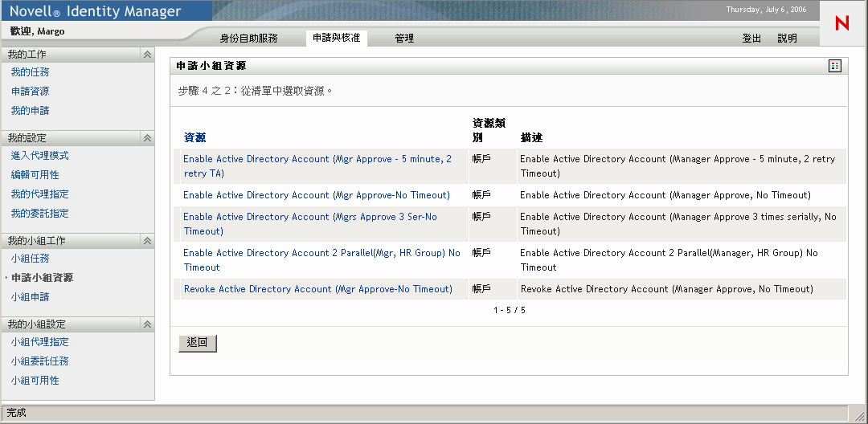Open 編輯可用性 settings link
This screenshot has height=424, width=868.
click(35, 175)
